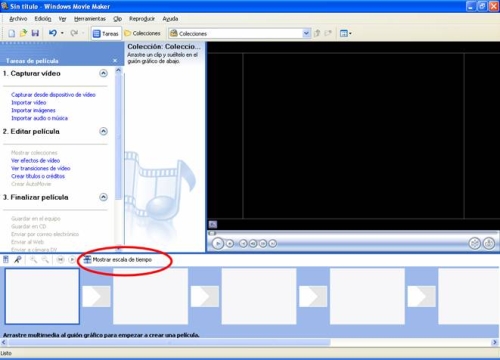Select the first empty storyboard frame
Screen dimensions: 500x360
[42, 296]
